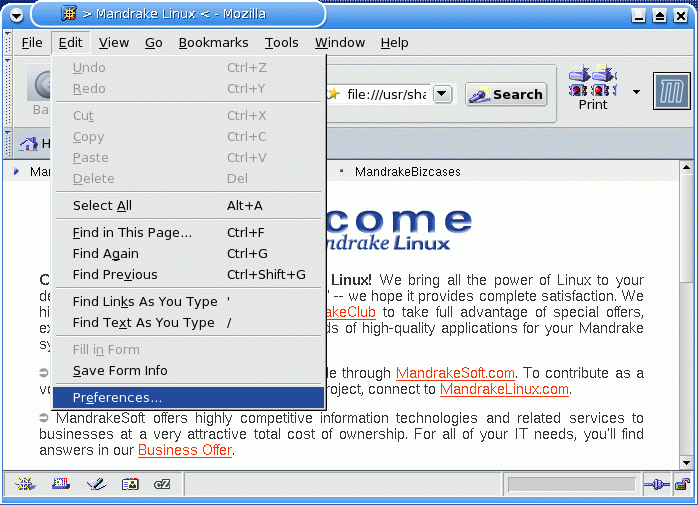Click the Mozilla throbber logo icon
698x505 pixels.
click(672, 92)
